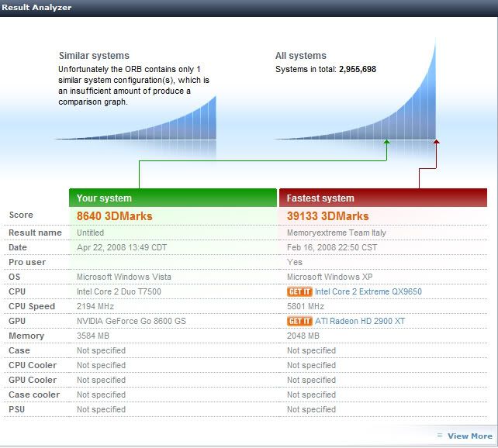Click Memoryextreme Team Italy result name
Screen dimensions: 498x448
337,233
